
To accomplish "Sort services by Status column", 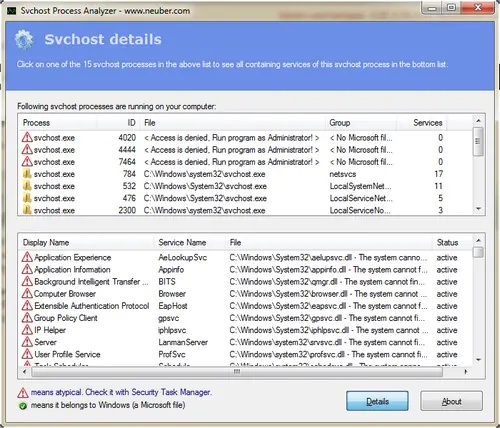I will click(453, 242).
